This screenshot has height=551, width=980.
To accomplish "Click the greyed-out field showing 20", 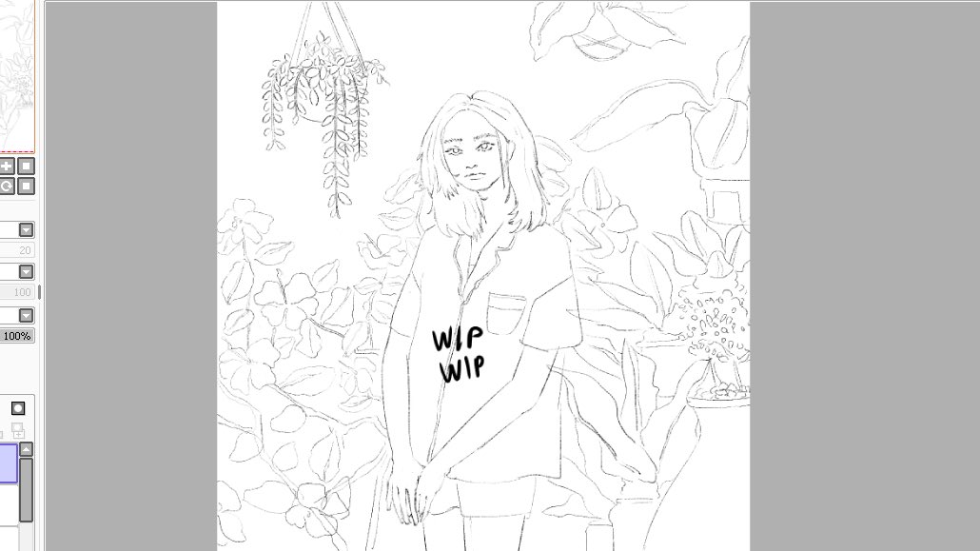I will [17, 250].
